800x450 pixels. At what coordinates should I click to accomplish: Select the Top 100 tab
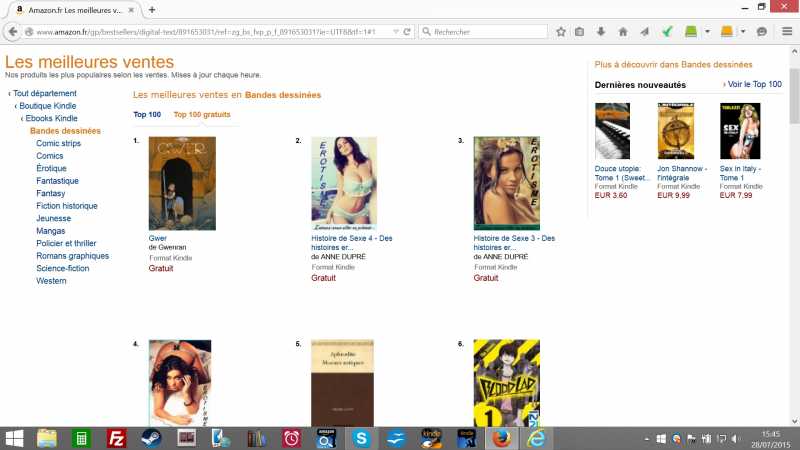coord(147,115)
